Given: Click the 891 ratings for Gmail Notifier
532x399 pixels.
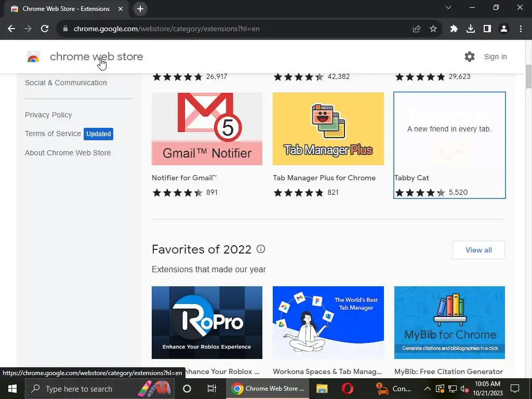Looking at the screenshot, I should pos(212,192).
